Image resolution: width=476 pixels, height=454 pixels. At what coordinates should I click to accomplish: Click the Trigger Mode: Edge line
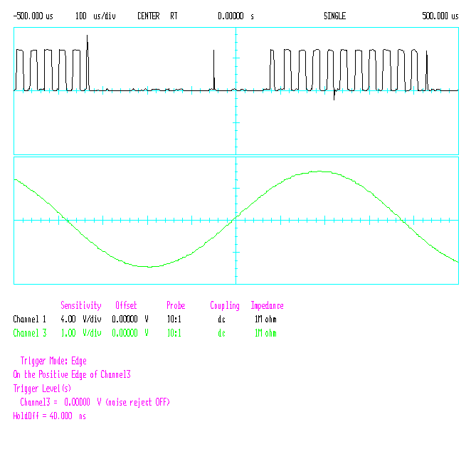tap(53, 361)
